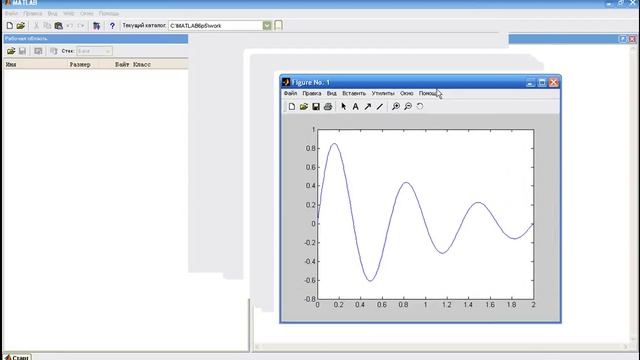Screen dimensions: 640x360
Task: Open Утилиты menu in Figure window
Action: point(383,93)
